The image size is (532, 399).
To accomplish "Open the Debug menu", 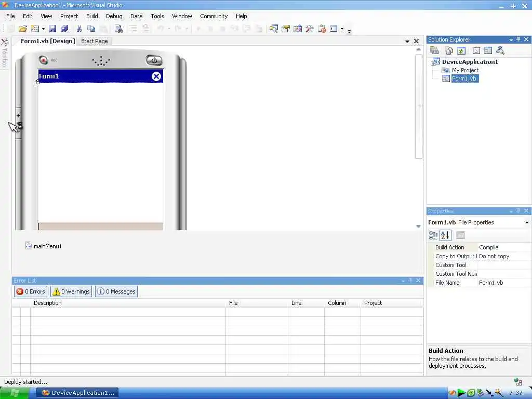I will tap(114, 16).
